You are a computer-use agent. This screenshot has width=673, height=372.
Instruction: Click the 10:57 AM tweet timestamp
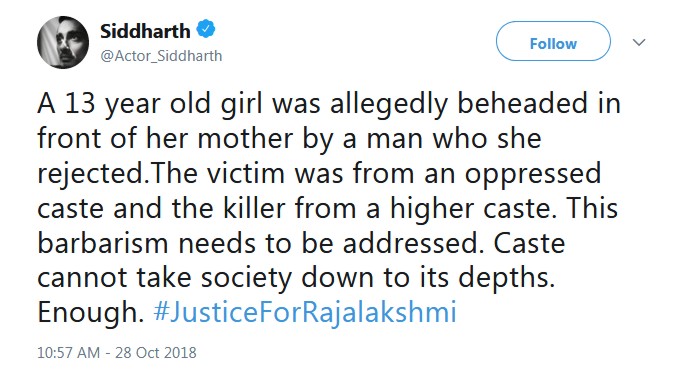(x=68, y=353)
